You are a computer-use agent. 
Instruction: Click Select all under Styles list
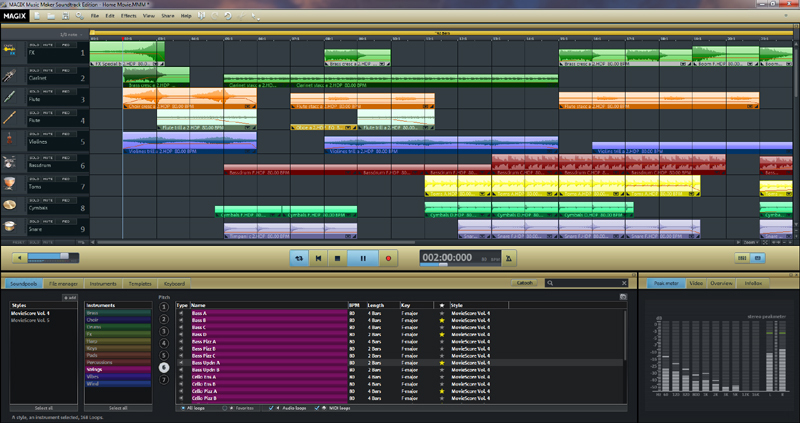pyautogui.click(x=44, y=408)
